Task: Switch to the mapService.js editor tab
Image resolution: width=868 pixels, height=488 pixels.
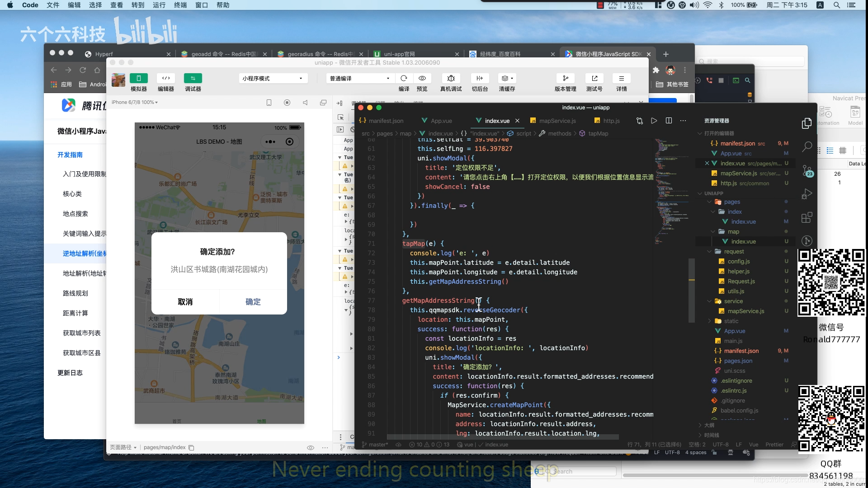Action: click(x=557, y=121)
